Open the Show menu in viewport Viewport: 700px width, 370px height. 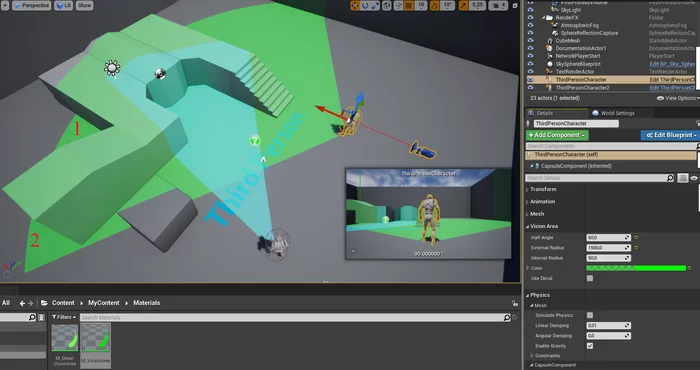[x=84, y=5]
